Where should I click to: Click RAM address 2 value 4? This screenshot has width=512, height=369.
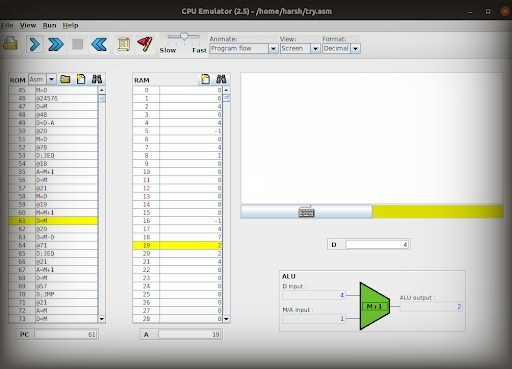[x=191, y=106]
